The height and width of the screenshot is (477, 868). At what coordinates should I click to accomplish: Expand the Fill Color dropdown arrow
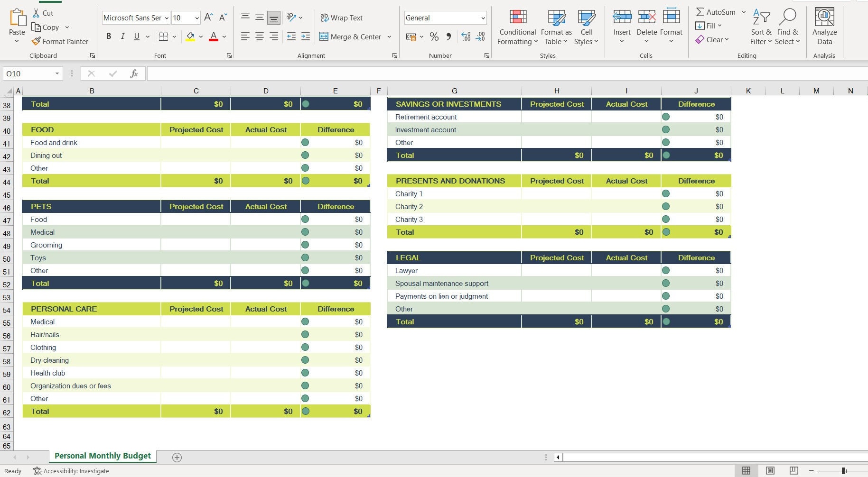[x=201, y=37]
